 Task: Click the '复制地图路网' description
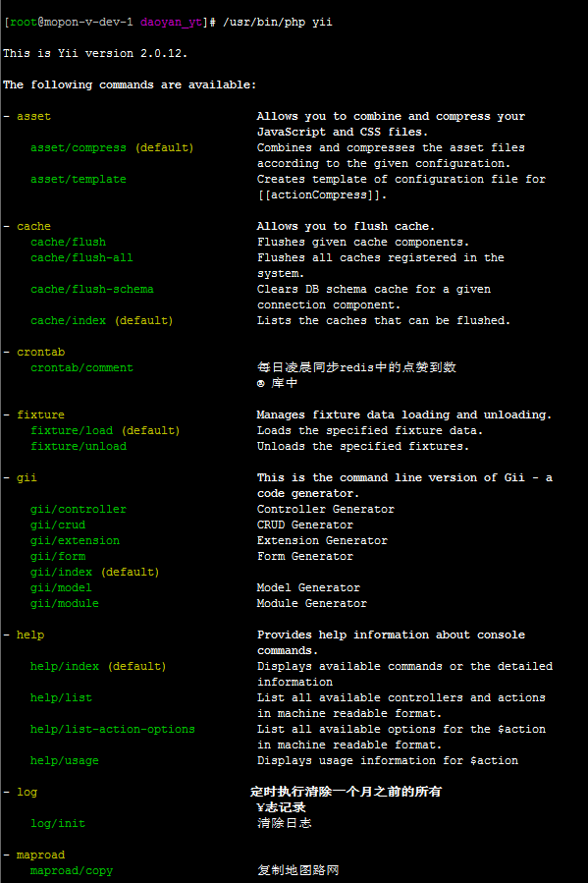point(298,870)
